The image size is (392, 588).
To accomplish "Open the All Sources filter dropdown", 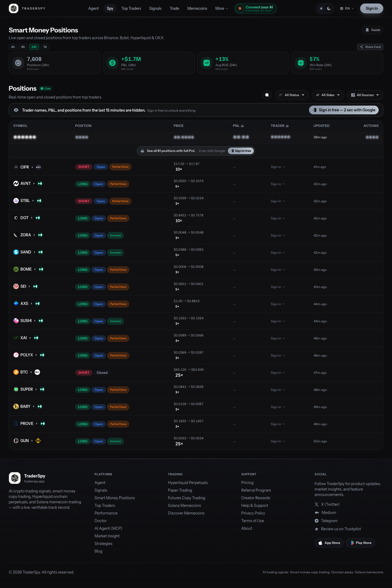I will click(365, 95).
